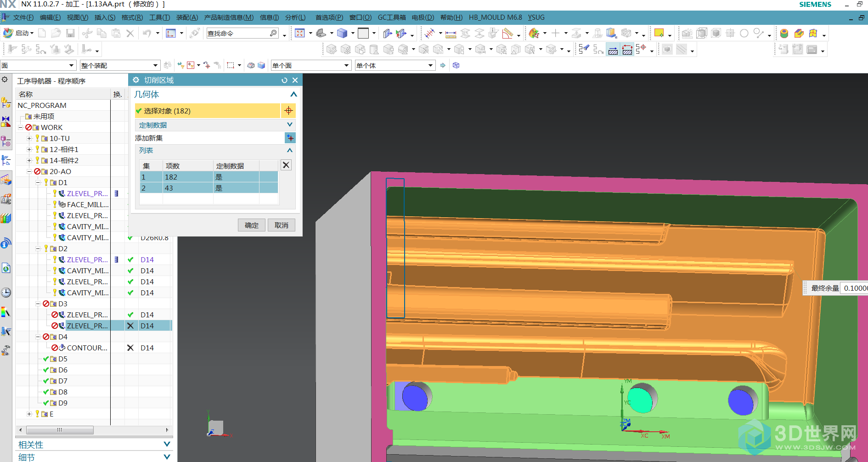Expand the 10-TU tree node
Viewport: 868px width, 462px height.
29,138
